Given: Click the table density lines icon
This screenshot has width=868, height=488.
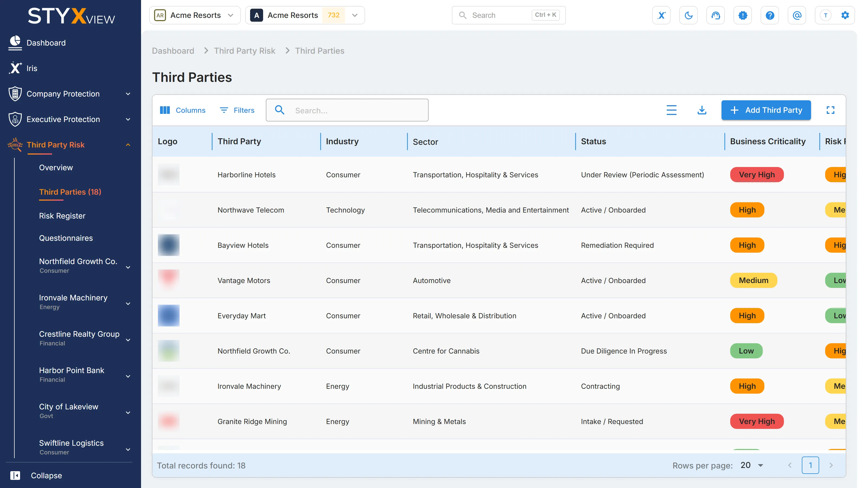Looking at the screenshot, I should (671, 110).
